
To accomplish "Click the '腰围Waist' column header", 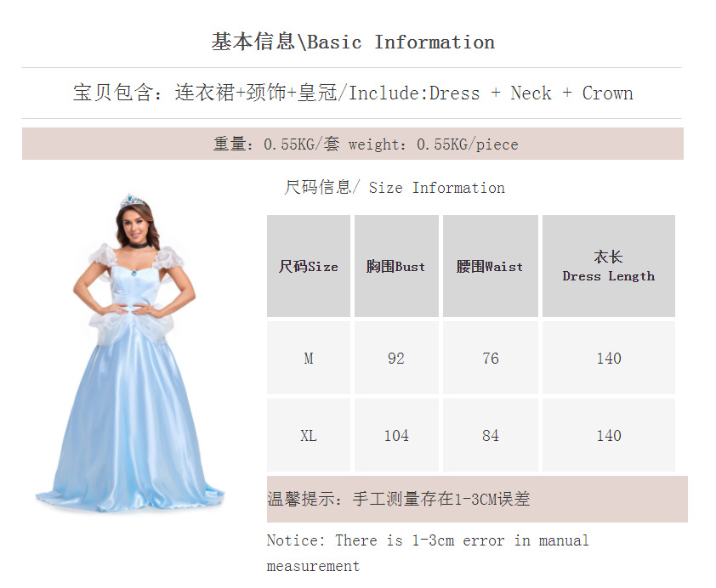I will tap(491, 266).
